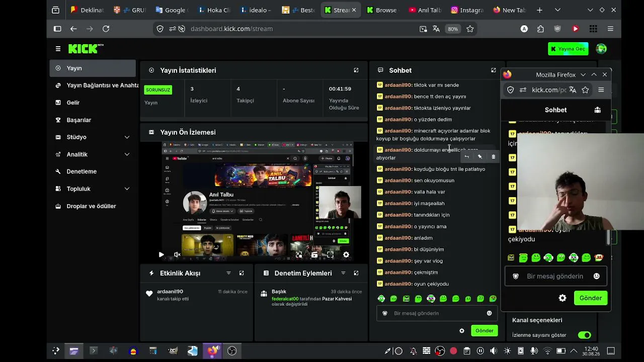Click the address bar URL
The image size is (644, 362).
click(231, 29)
